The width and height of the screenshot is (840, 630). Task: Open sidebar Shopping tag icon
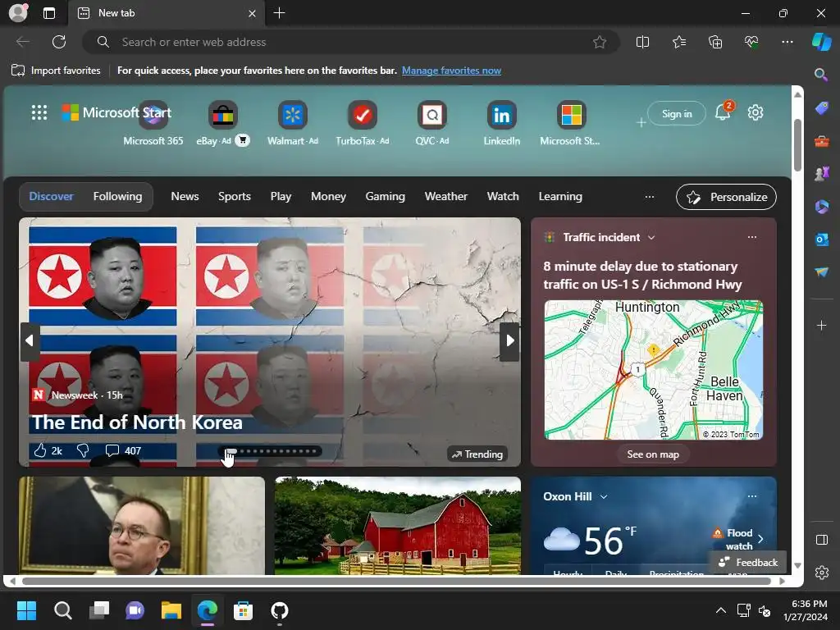coord(821,108)
